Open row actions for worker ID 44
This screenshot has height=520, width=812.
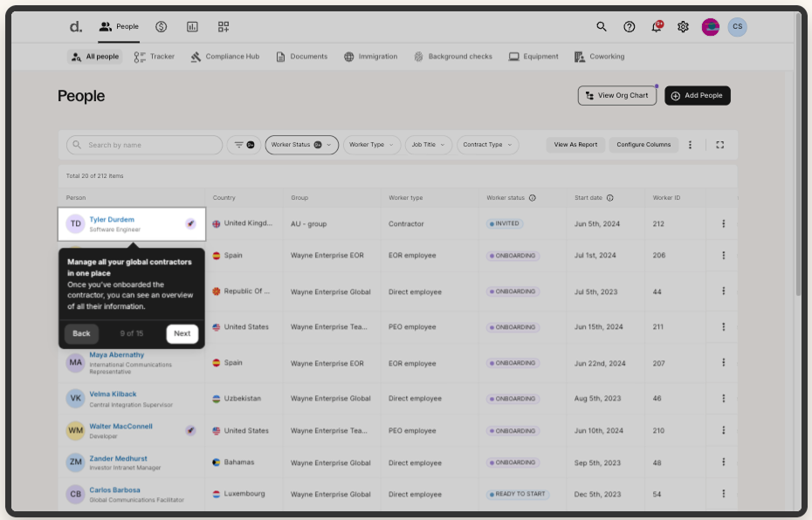724,291
